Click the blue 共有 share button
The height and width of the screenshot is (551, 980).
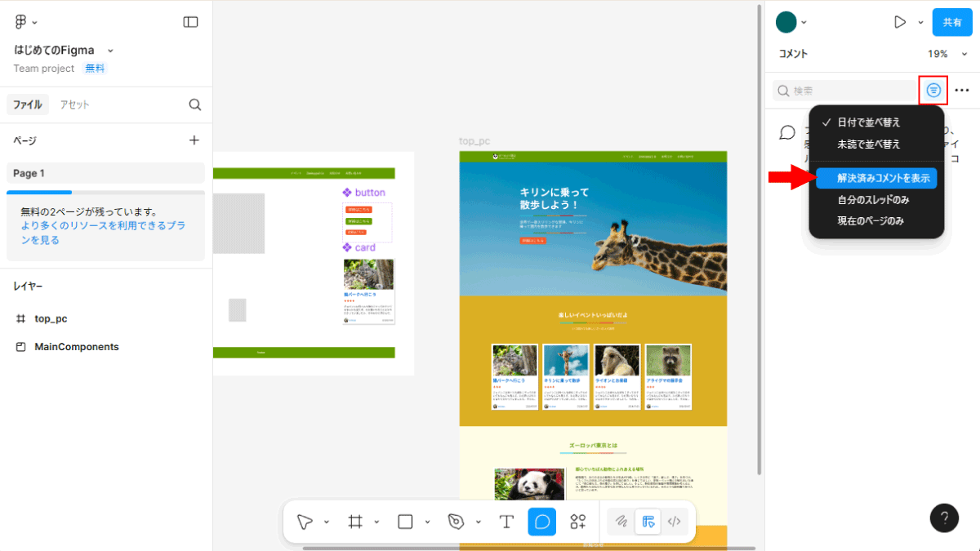(x=952, y=22)
